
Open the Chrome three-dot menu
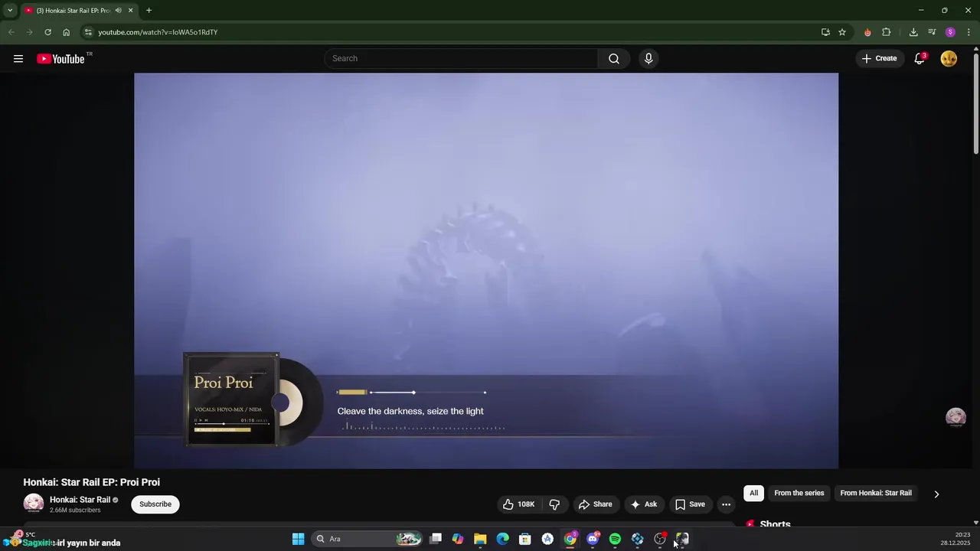coord(969,32)
